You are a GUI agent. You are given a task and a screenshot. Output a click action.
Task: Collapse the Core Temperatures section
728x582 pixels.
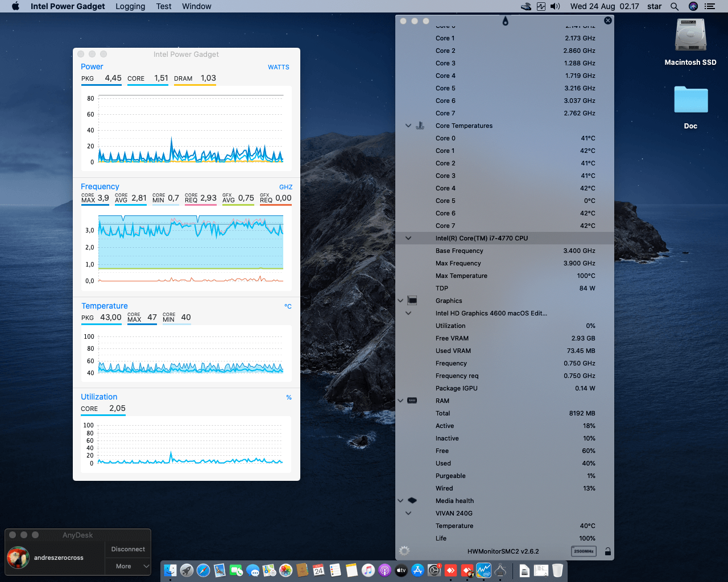(x=408, y=126)
